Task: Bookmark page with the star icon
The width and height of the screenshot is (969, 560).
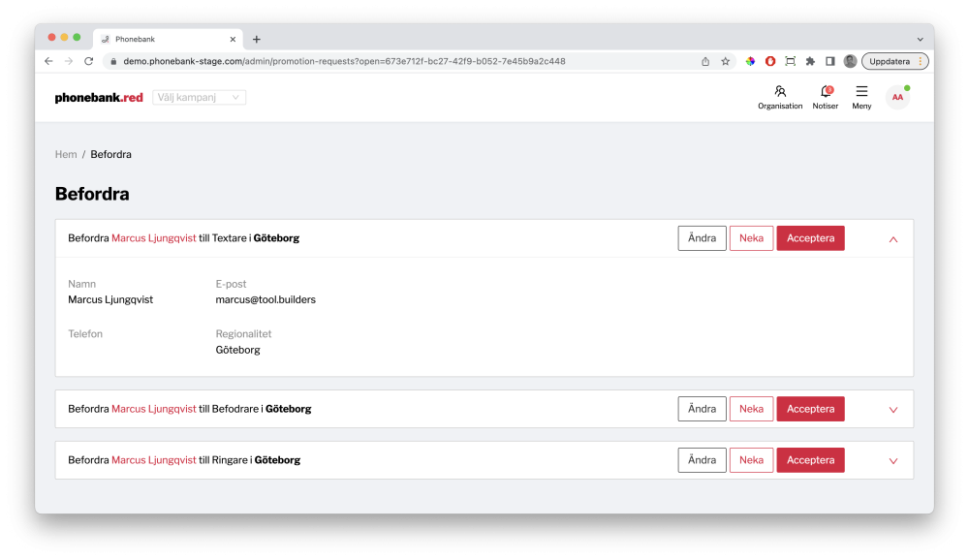Action: [725, 61]
